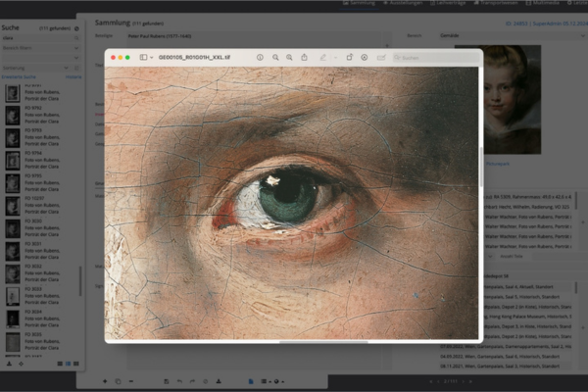The width and height of the screenshot is (588, 392).
Task: Click the sidebar view icon in Preview
Action: (142, 58)
